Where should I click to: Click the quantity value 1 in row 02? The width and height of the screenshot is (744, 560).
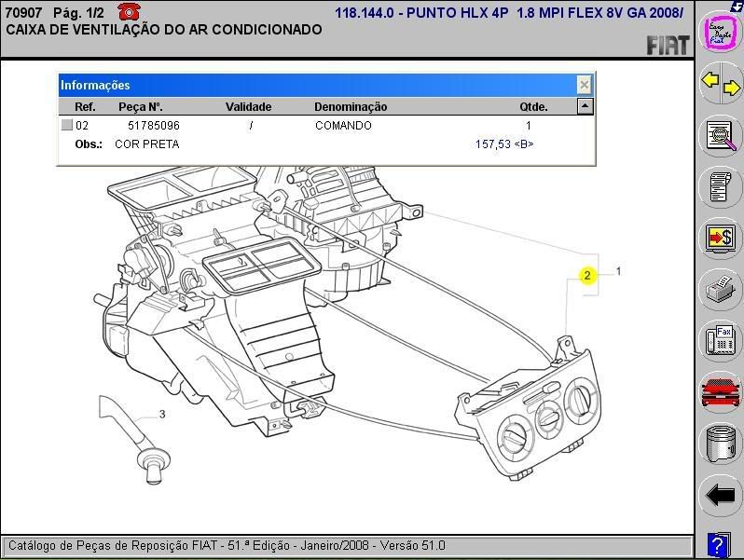(x=528, y=126)
